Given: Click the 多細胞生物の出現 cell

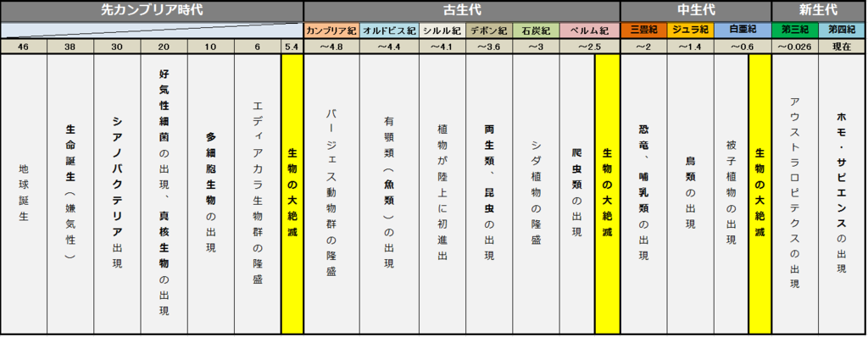Looking at the screenshot, I should point(210,194).
